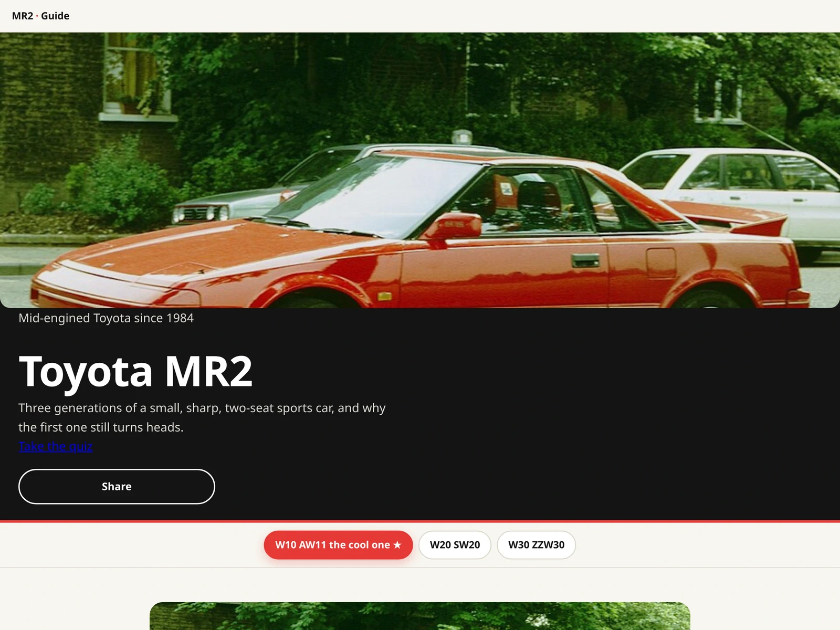840x630 pixels.
Task: Click the Share button
Action: coord(117,487)
